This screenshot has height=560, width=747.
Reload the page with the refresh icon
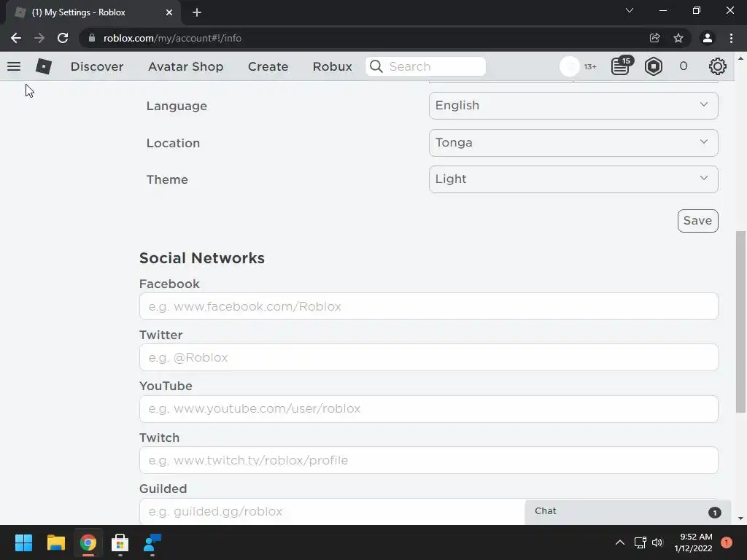pyautogui.click(x=63, y=38)
